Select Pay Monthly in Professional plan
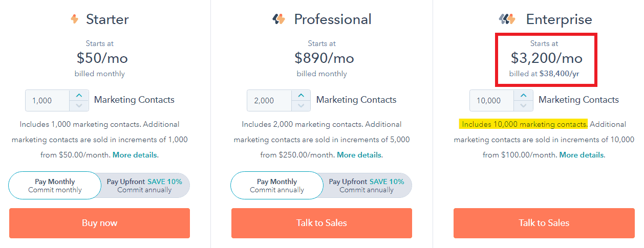644x248 pixels. [x=277, y=185]
